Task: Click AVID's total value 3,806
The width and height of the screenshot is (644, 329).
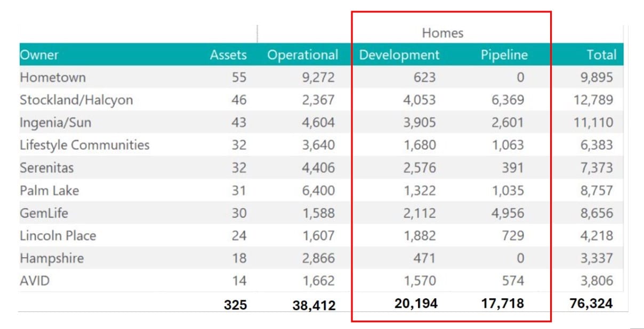Action: coord(597,279)
